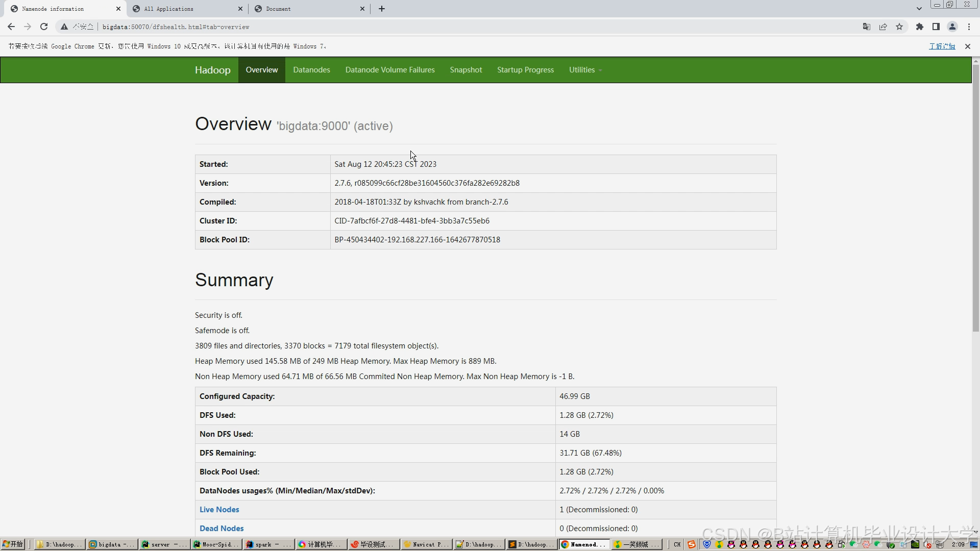Viewport: 980px width, 551px height.
Task: Open the tab search chevron
Action: [919, 9]
